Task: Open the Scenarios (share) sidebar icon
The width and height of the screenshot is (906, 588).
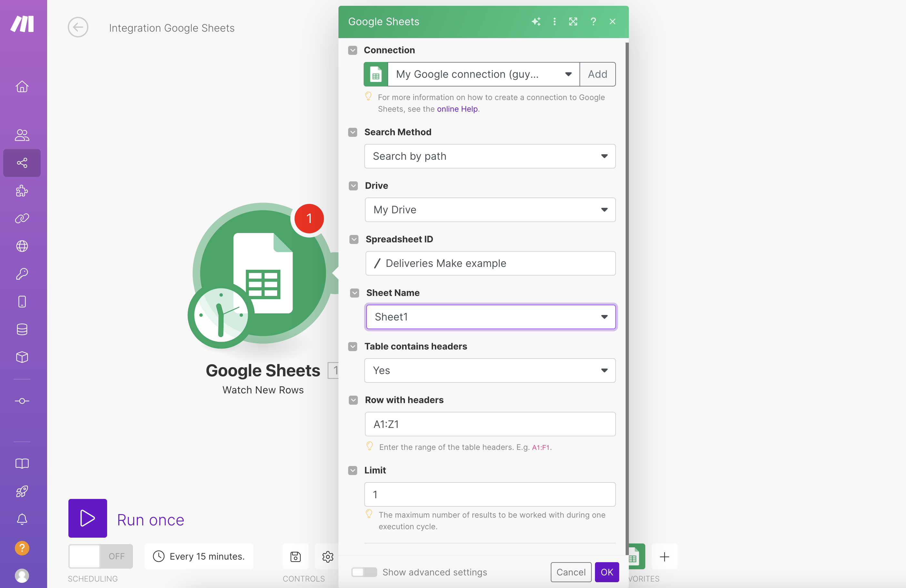Action: pos(22,163)
